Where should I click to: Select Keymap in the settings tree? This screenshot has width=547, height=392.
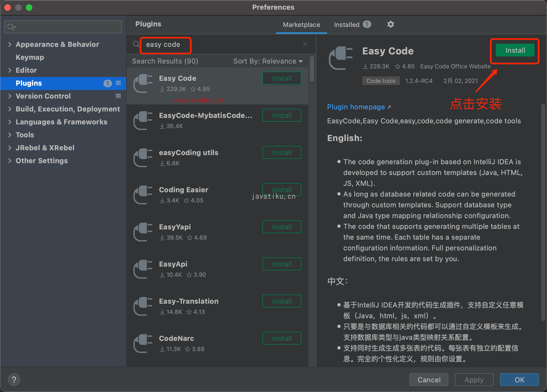[x=30, y=57]
